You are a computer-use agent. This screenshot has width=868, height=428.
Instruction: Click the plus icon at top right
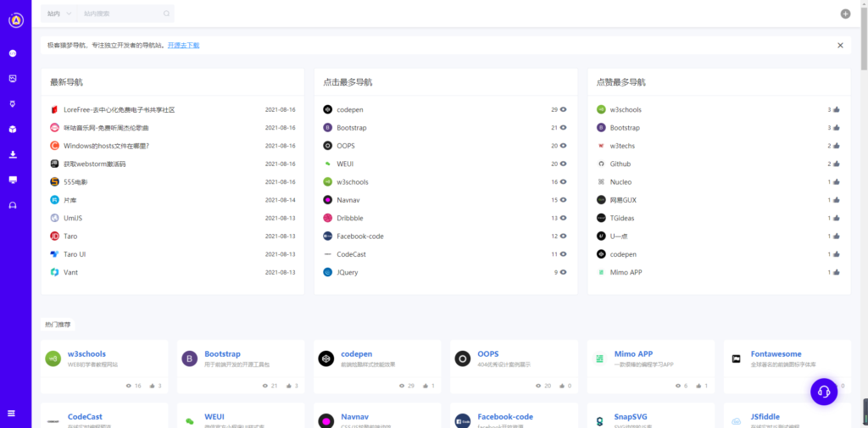[x=845, y=14]
